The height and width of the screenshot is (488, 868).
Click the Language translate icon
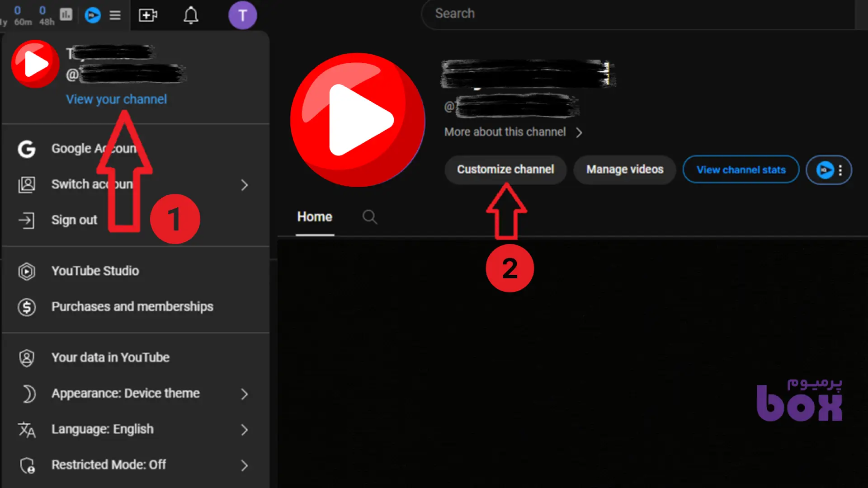27,430
